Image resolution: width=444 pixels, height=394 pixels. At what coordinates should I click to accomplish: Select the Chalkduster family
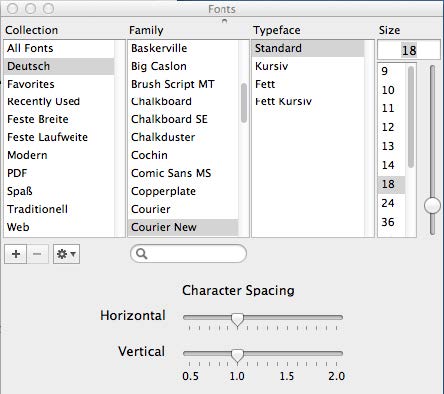tap(183, 137)
